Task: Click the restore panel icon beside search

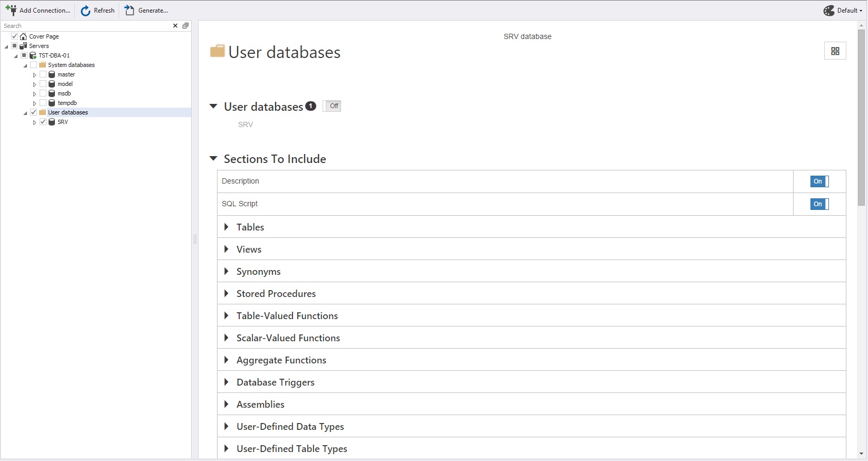Action: tap(185, 26)
